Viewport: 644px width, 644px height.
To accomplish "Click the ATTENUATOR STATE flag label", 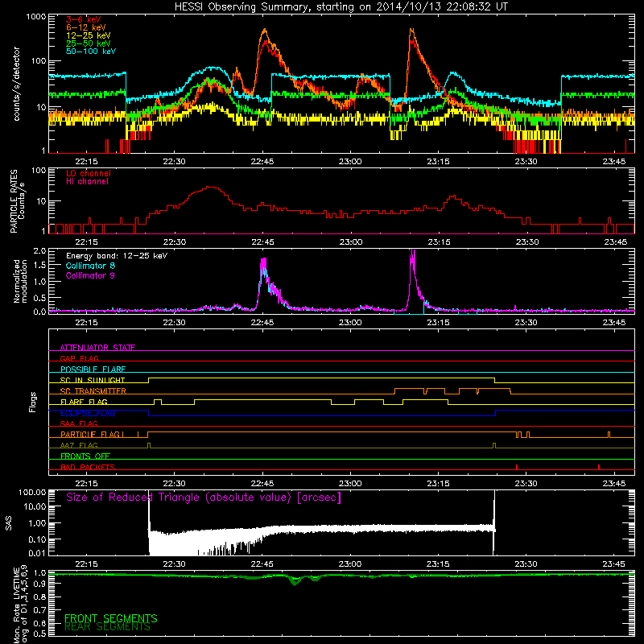I will pos(97,348).
